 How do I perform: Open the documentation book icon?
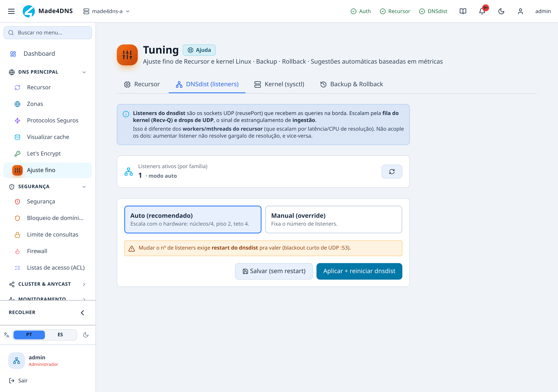tap(463, 11)
